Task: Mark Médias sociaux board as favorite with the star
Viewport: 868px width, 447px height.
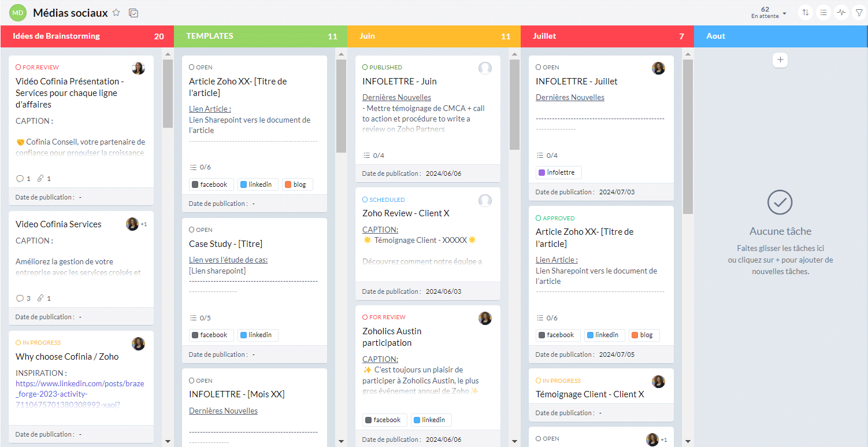Action: (116, 12)
